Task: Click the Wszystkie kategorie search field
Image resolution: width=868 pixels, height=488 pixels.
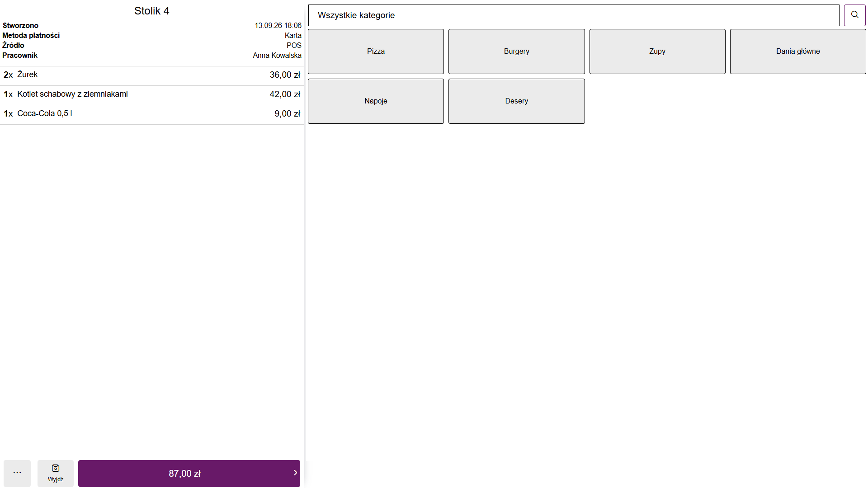Action: click(574, 15)
